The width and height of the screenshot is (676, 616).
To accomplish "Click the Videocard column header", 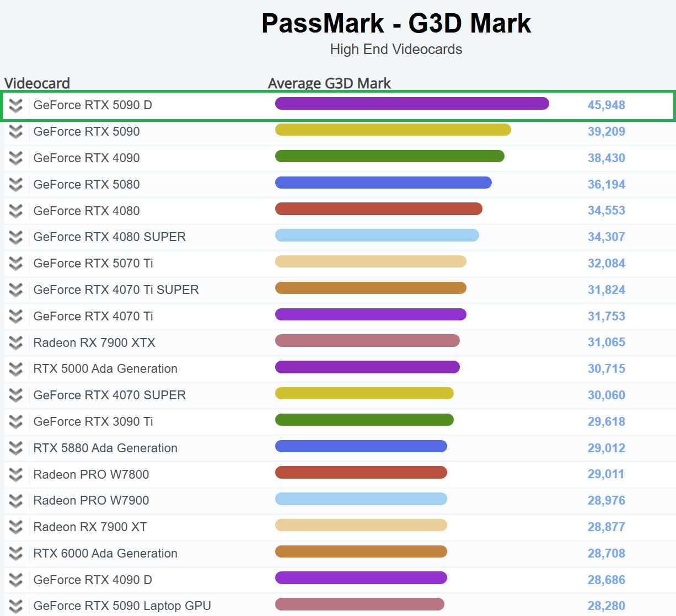I will [x=37, y=83].
